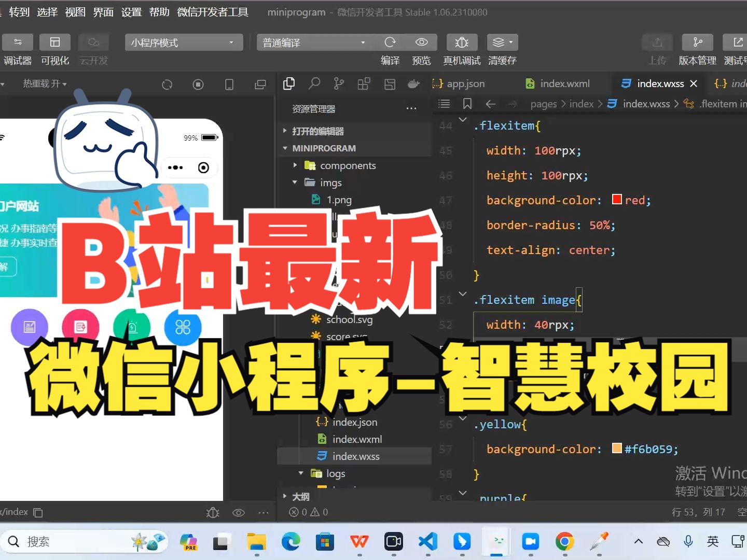Collapse the logs folder
The width and height of the screenshot is (747, 560).
click(x=336, y=473)
